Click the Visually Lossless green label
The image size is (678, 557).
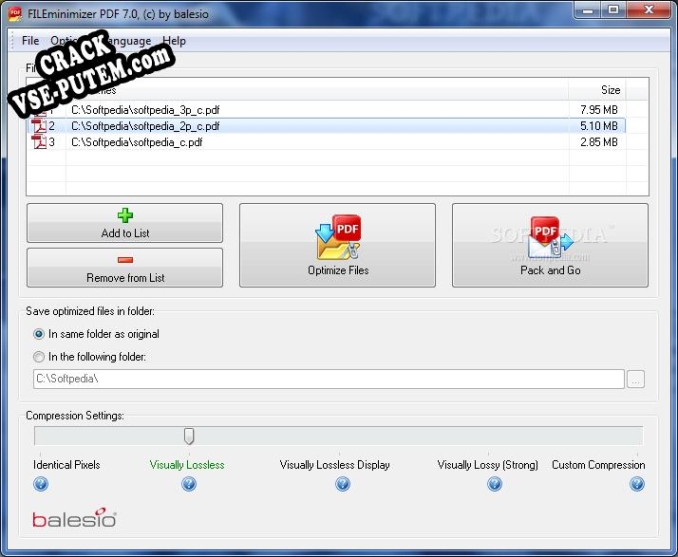[187, 465]
